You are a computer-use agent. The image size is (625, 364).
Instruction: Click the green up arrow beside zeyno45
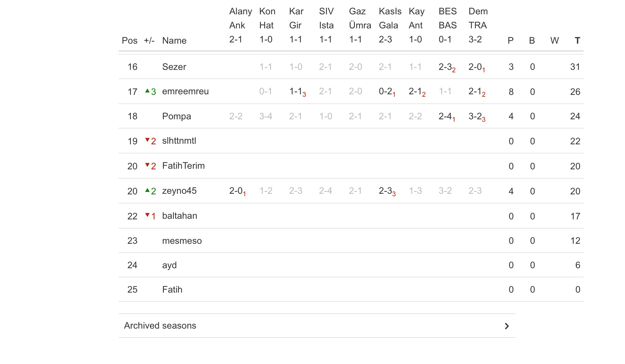pyautogui.click(x=147, y=190)
